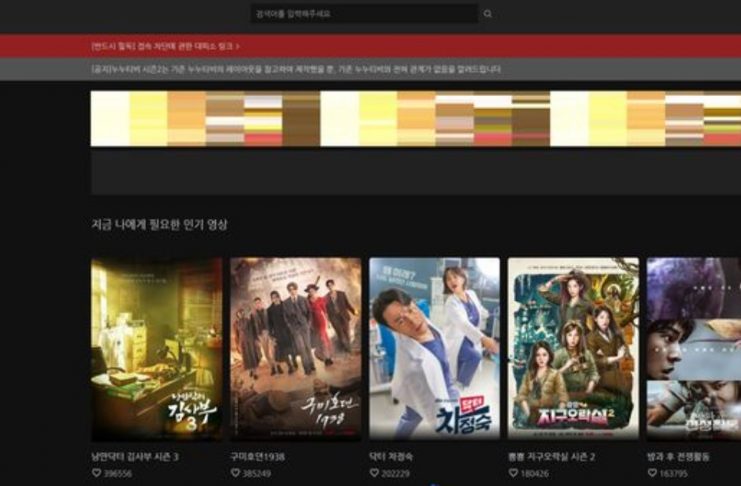Image resolution: width=741 pixels, height=486 pixels.
Task: Click like count 163795
Action: pos(673,473)
